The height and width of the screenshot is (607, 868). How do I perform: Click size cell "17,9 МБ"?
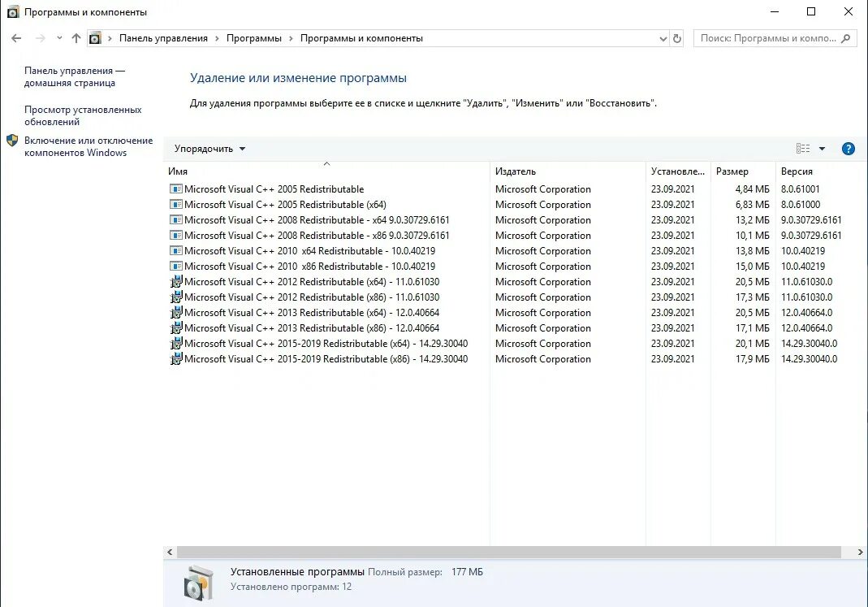(752, 359)
